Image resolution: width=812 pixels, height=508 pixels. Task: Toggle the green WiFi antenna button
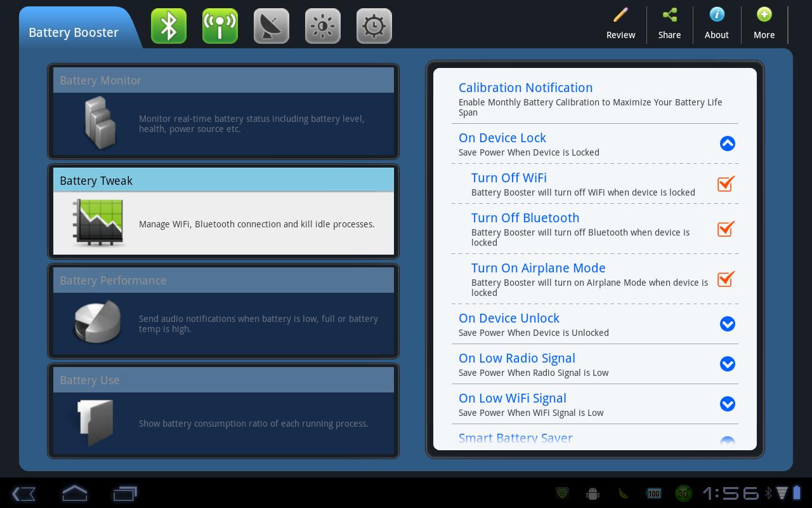pyautogui.click(x=220, y=26)
